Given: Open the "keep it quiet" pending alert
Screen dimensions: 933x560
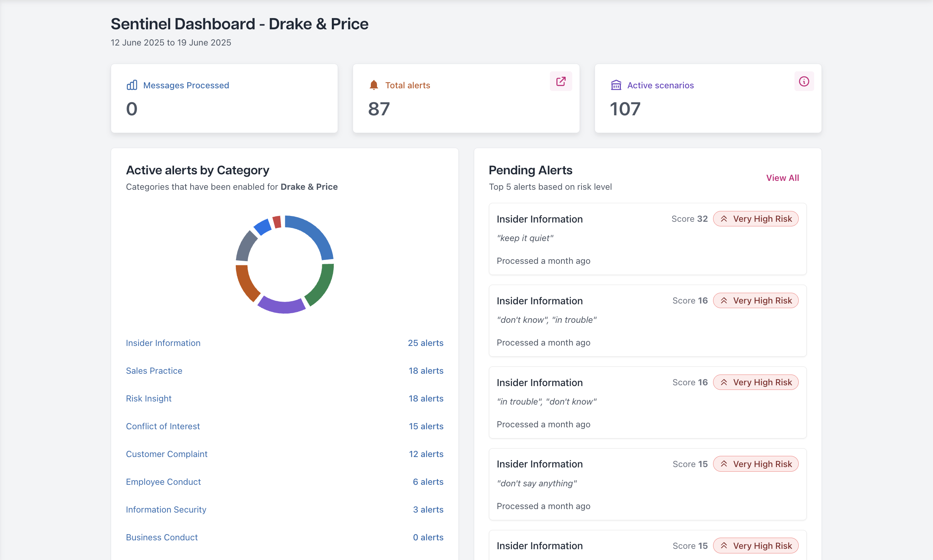Looking at the screenshot, I should pyautogui.click(x=647, y=239).
